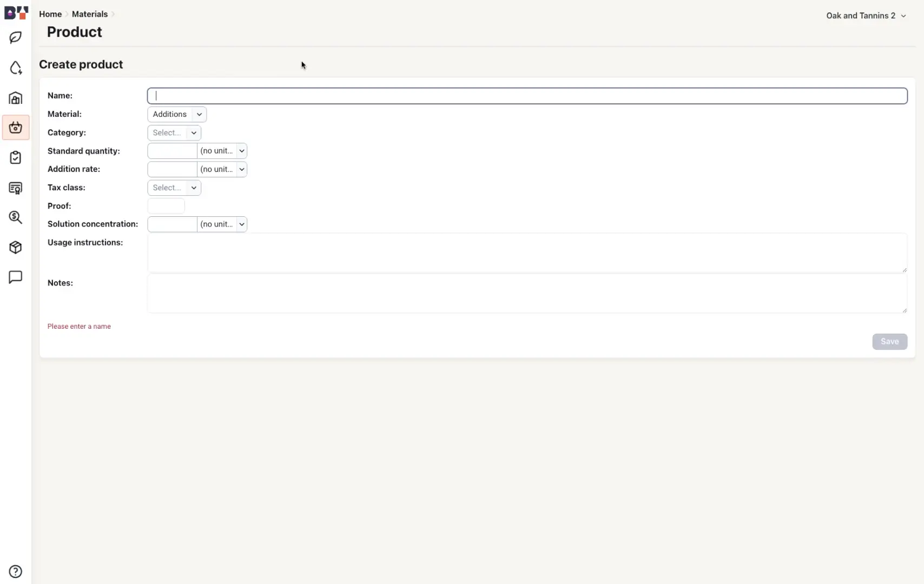The image size is (924, 584).
Task: Go to Materials breadcrumb
Action: (x=90, y=14)
